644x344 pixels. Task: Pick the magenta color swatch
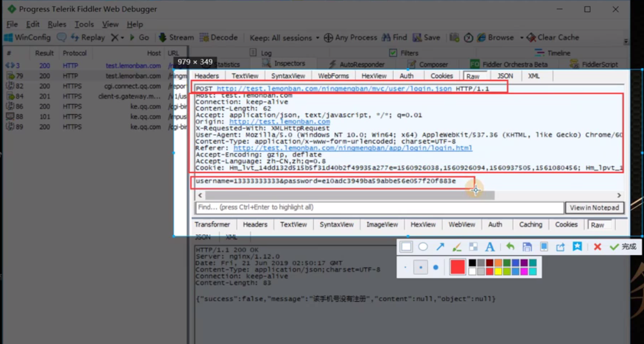click(x=524, y=271)
